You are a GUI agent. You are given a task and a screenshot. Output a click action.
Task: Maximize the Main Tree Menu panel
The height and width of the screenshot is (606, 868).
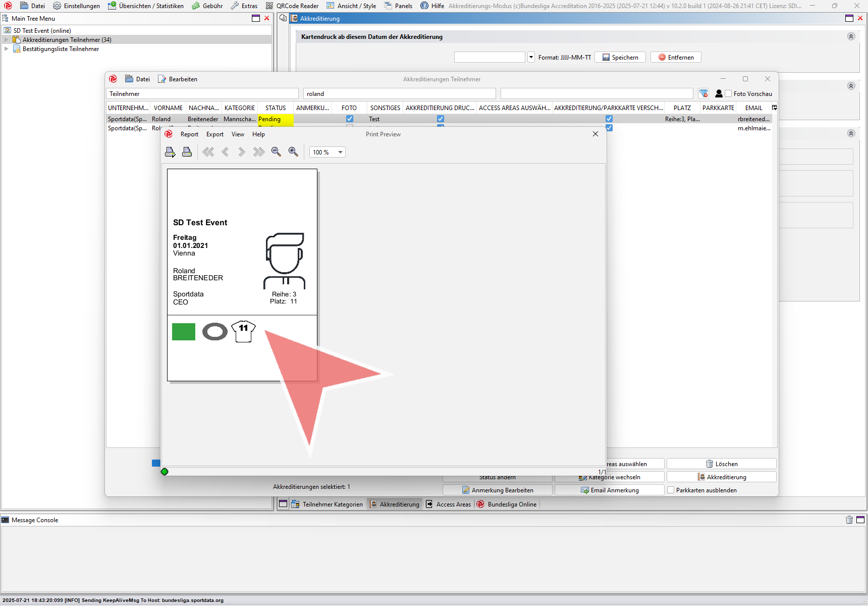256,18
